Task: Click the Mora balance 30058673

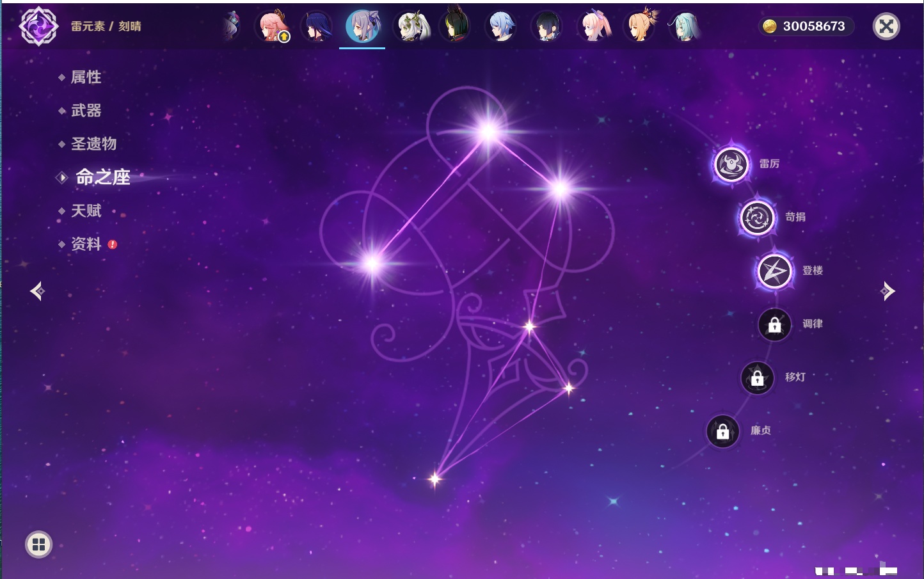Action: (814, 26)
